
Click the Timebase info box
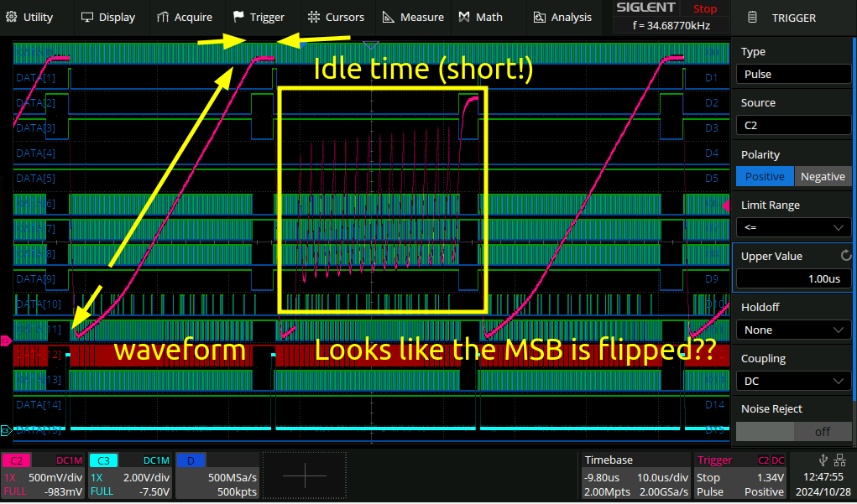click(635, 475)
